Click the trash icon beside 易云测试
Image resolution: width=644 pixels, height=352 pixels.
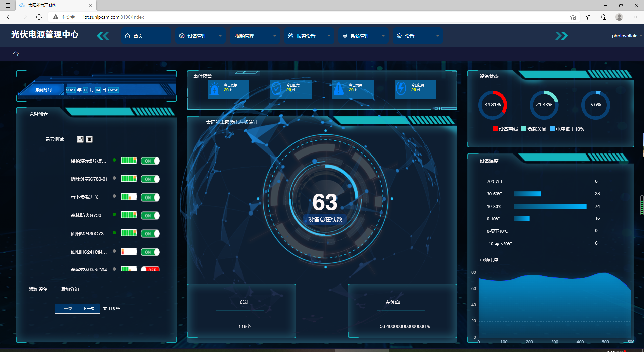(x=89, y=139)
